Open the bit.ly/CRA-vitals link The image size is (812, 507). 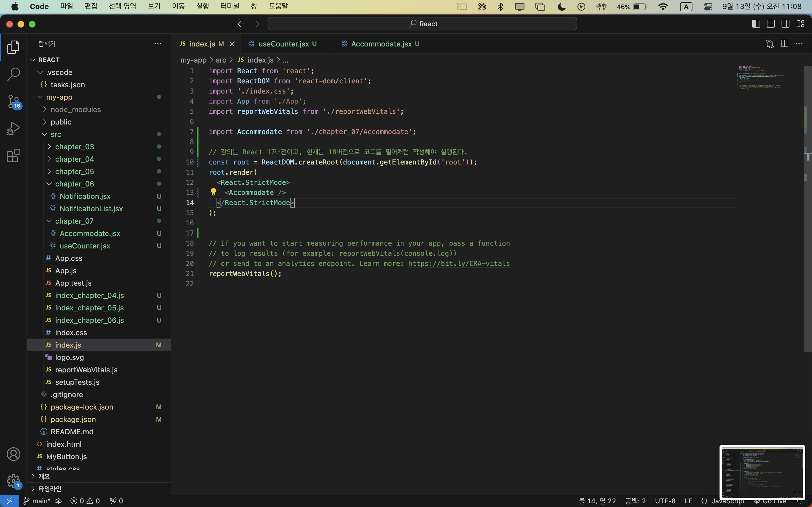click(459, 264)
